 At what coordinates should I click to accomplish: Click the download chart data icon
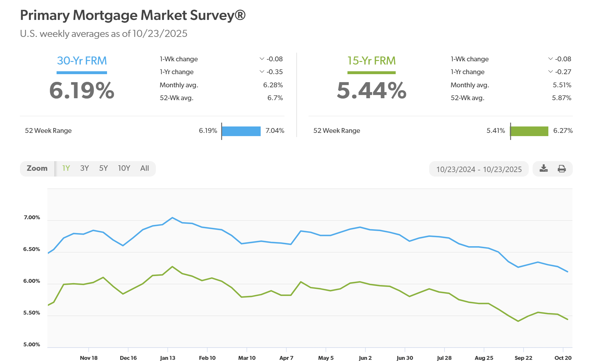click(544, 169)
